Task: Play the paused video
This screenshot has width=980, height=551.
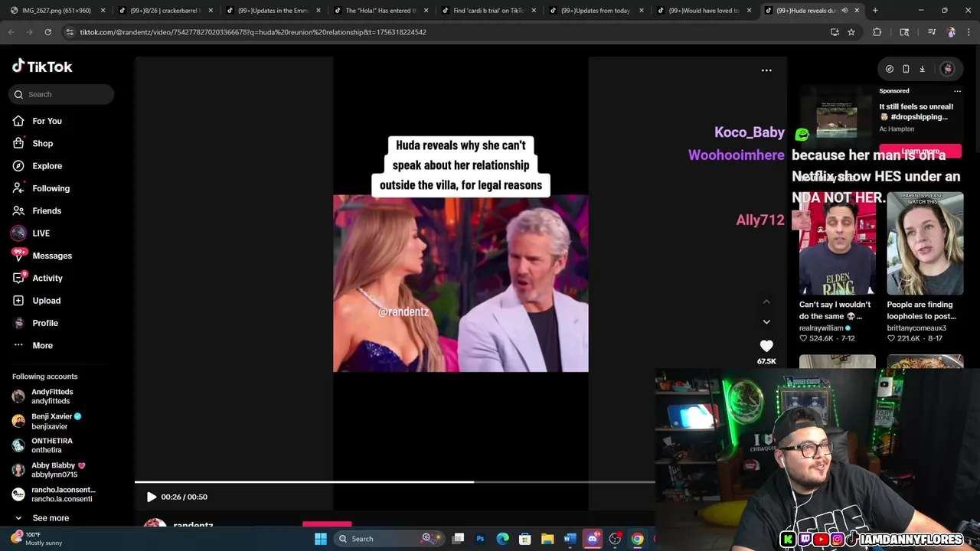Action: (x=152, y=497)
